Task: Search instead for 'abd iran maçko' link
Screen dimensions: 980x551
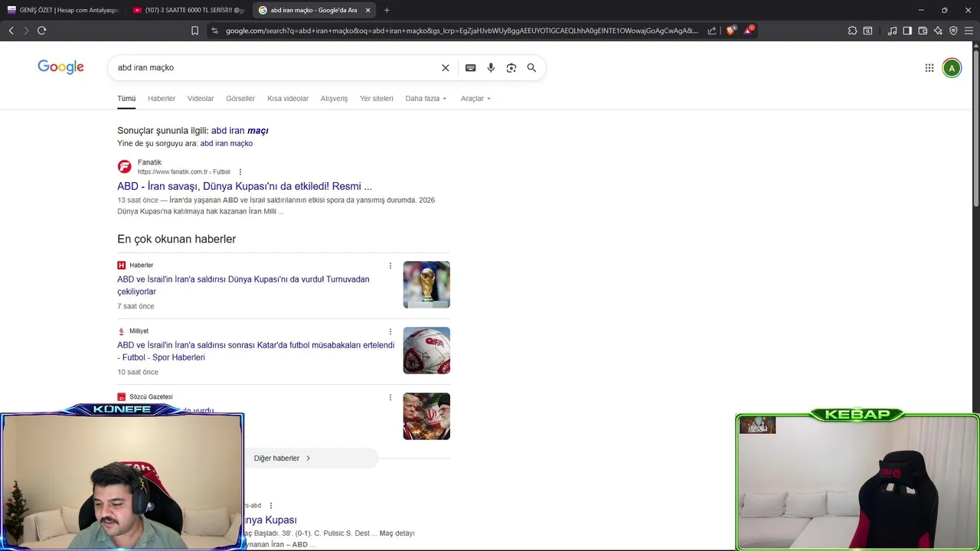Action: [227, 144]
